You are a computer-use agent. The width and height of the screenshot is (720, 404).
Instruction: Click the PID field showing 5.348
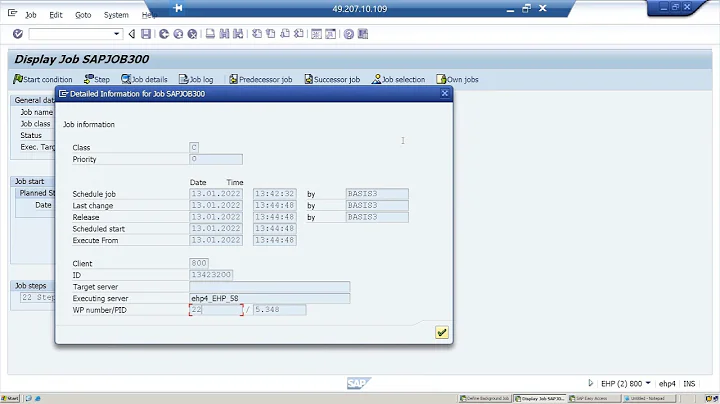(280, 310)
